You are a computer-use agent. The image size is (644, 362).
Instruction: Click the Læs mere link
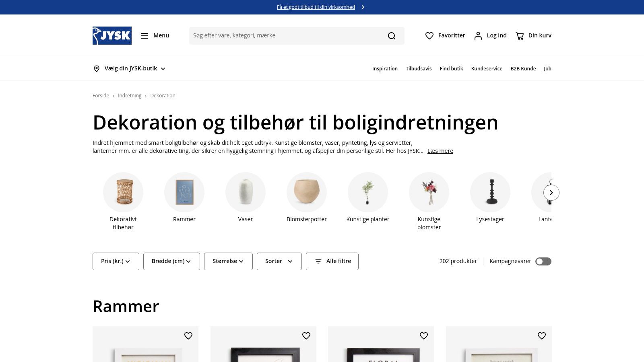point(440,151)
